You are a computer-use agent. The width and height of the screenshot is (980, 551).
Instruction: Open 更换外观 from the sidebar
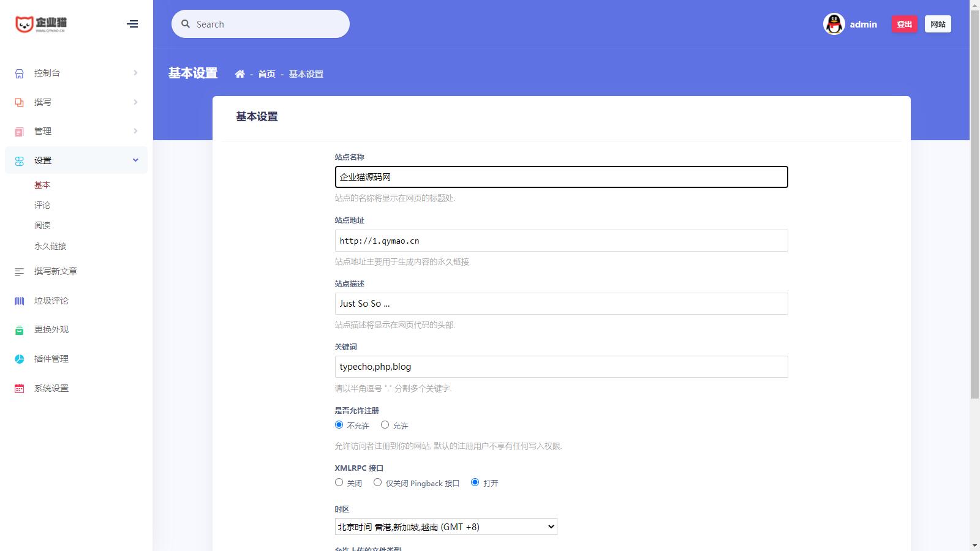click(x=51, y=329)
